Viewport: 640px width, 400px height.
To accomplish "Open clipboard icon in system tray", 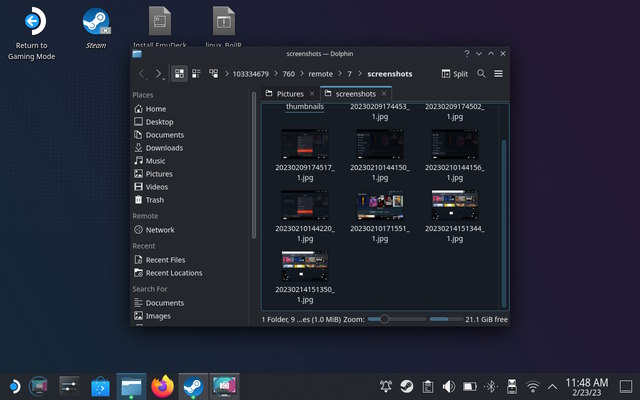I will click(427, 386).
